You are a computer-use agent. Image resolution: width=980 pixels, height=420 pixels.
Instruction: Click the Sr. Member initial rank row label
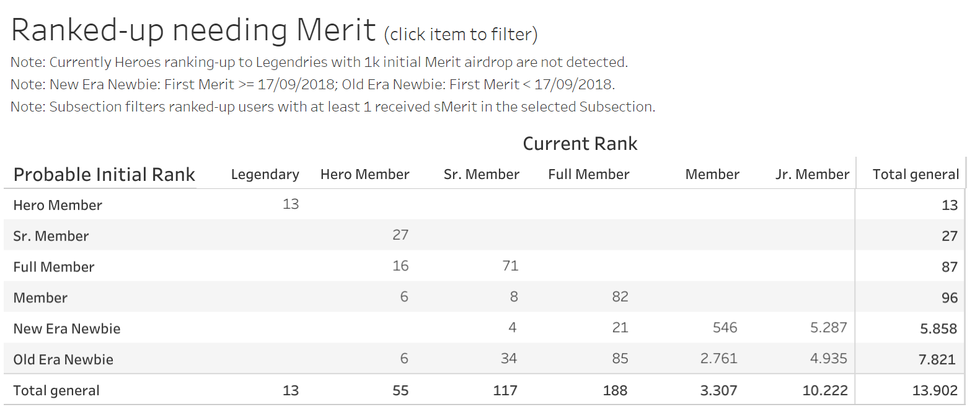(x=51, y=236)
